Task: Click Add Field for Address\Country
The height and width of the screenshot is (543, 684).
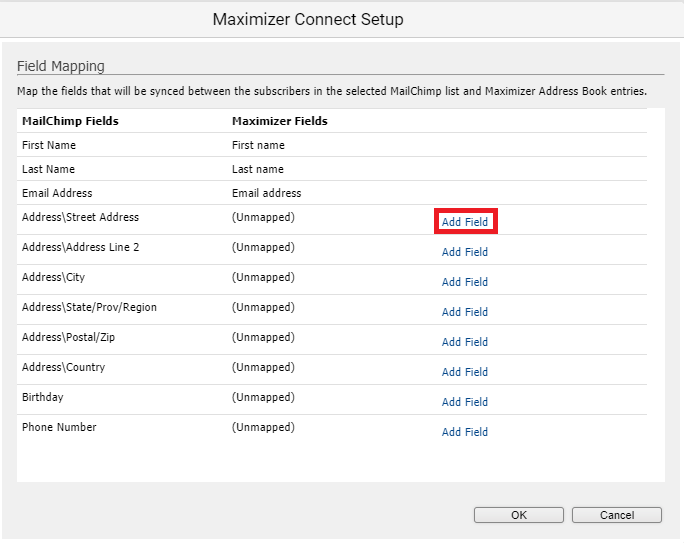Action: point(465,372)
